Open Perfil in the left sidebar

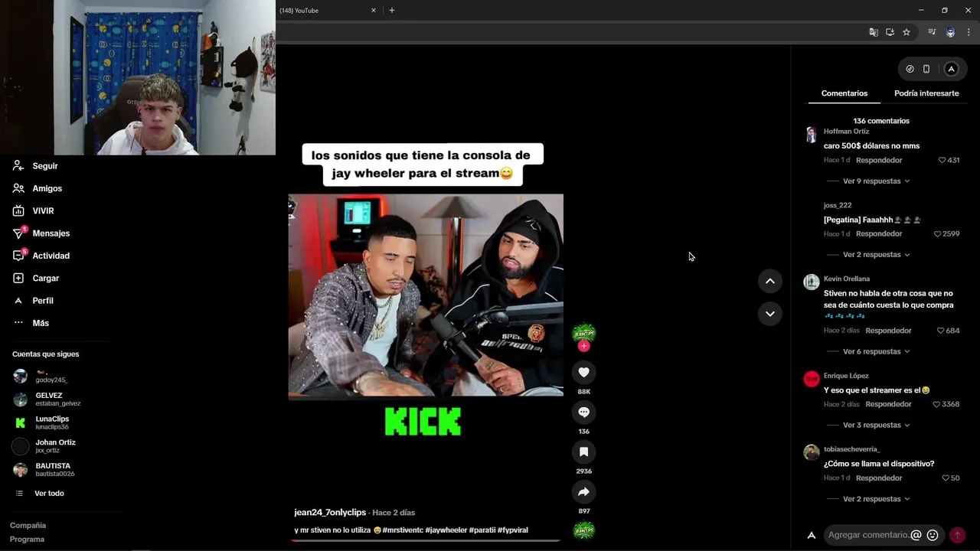coord(34,301)
